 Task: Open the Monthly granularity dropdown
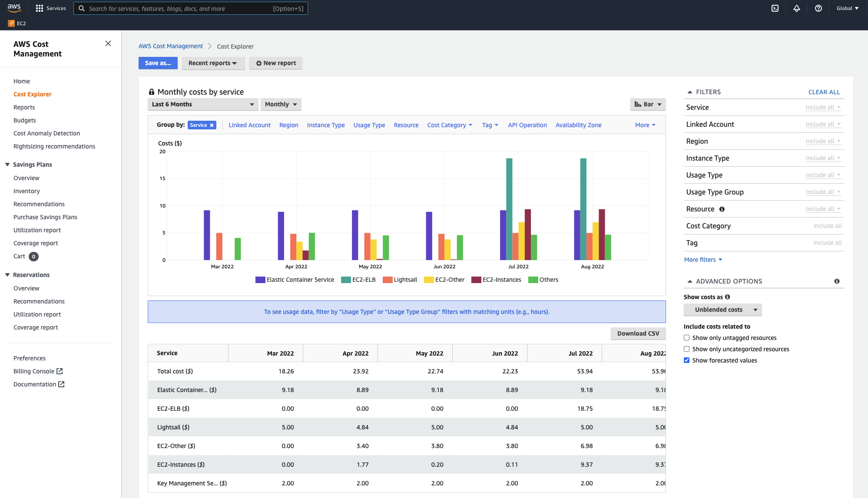(x=280, y=104)
